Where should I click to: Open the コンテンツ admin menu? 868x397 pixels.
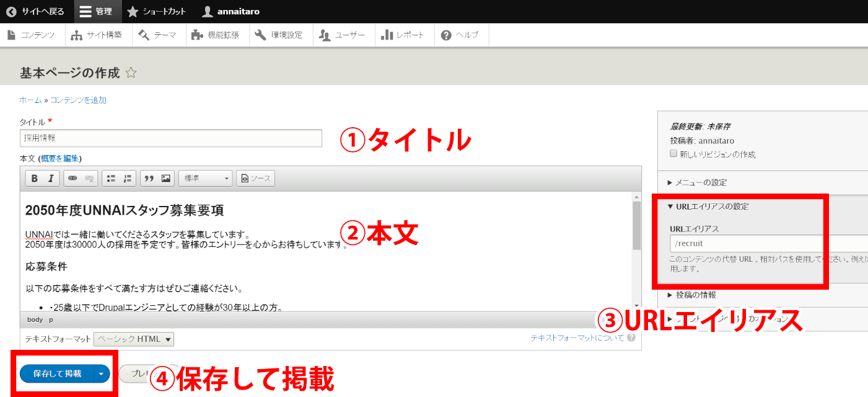[x=32, y=35]
